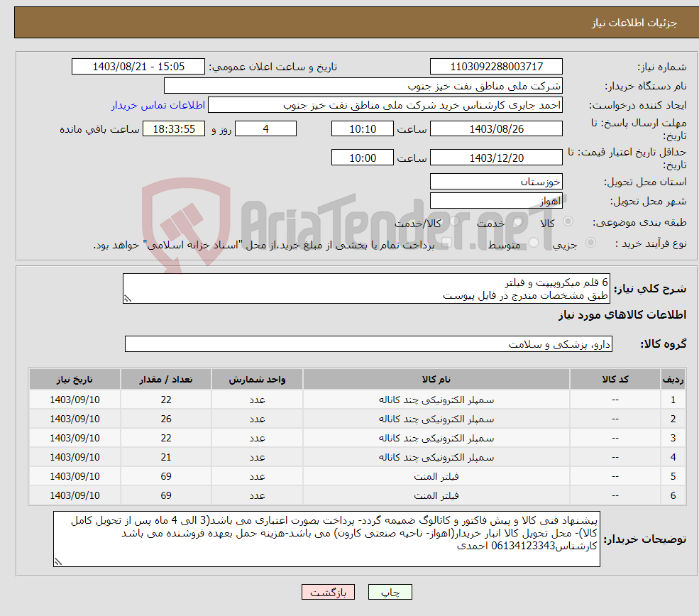Screen dimensions: 699x616
Task: Toggle the Islamic treasury payment checkbox
Action: (x=446, y=243)
